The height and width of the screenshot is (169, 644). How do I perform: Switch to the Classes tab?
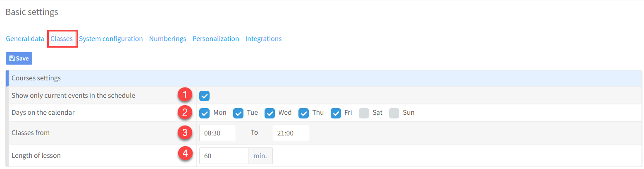62,39
